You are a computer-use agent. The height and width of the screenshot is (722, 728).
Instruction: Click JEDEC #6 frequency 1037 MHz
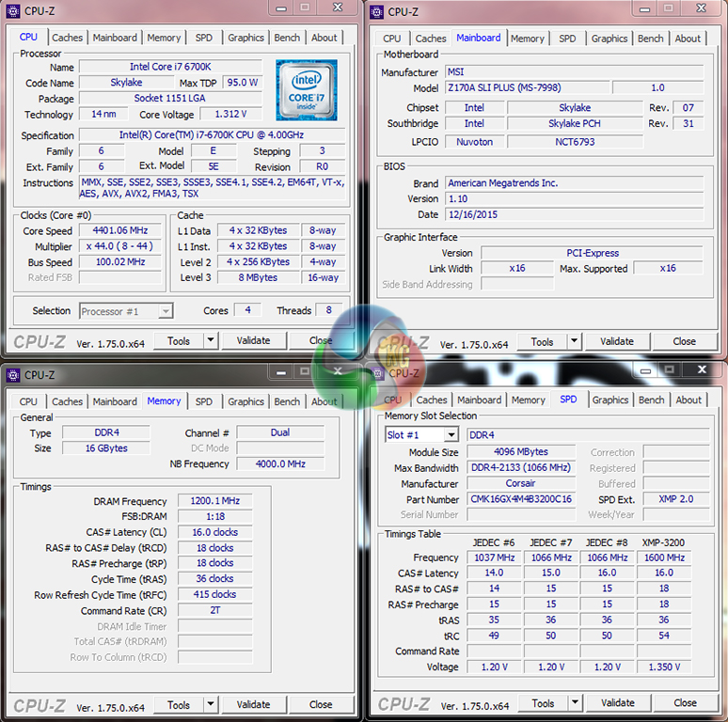495,557
